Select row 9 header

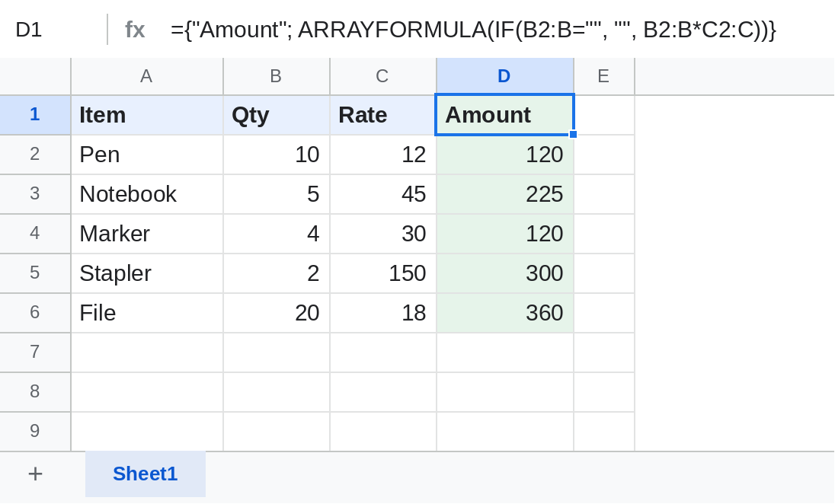[35, 431]
